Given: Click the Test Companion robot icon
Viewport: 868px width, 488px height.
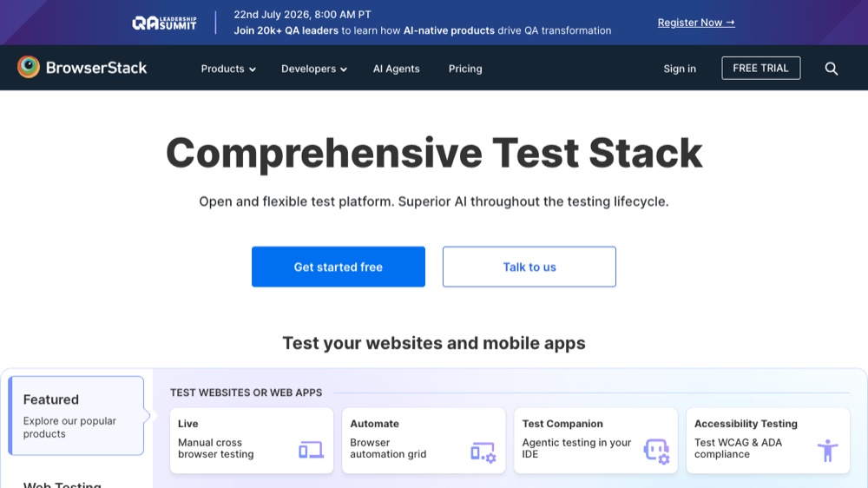Looking at the screenshot, I should tap(656, 452).
